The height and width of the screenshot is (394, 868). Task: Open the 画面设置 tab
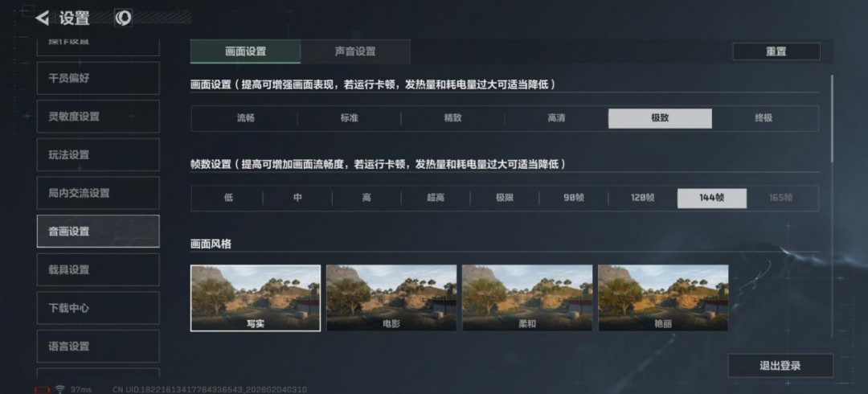coord(245,51)
